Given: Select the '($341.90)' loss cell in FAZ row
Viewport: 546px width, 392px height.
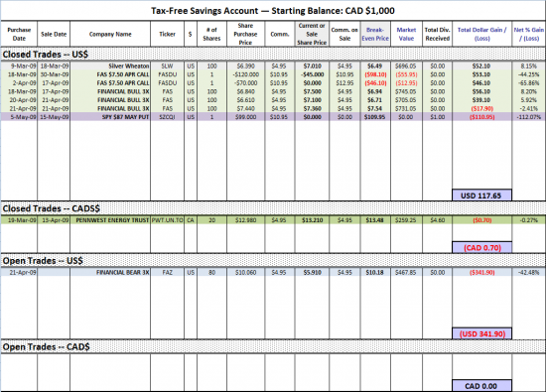Looking at the screenshot, I should point(481,272).
